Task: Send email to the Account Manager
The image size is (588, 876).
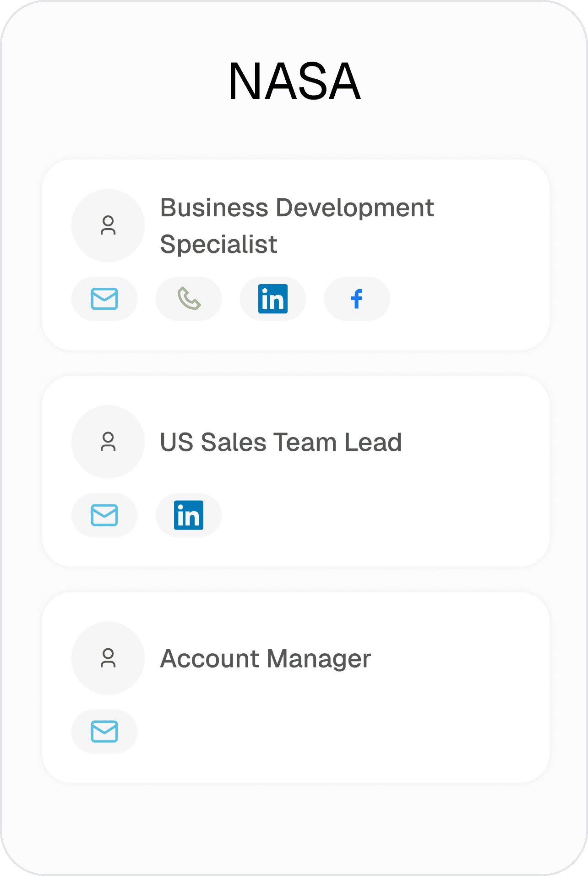Action: coord(104,731)
